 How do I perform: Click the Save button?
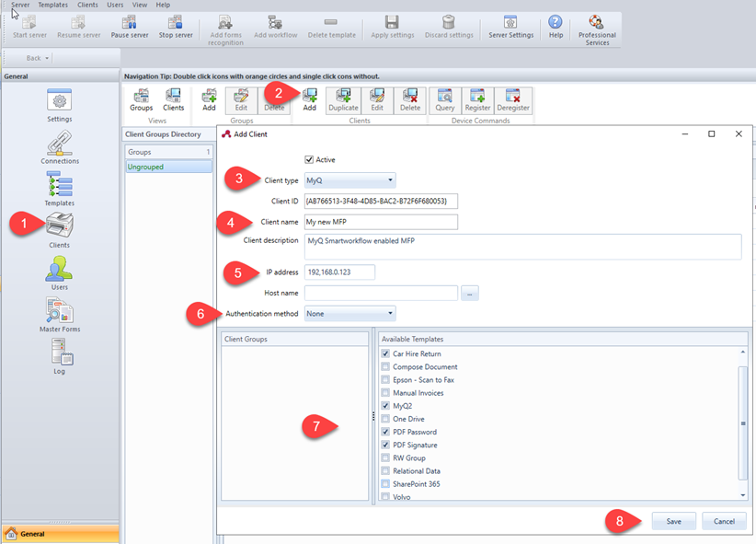pos(673,521)
